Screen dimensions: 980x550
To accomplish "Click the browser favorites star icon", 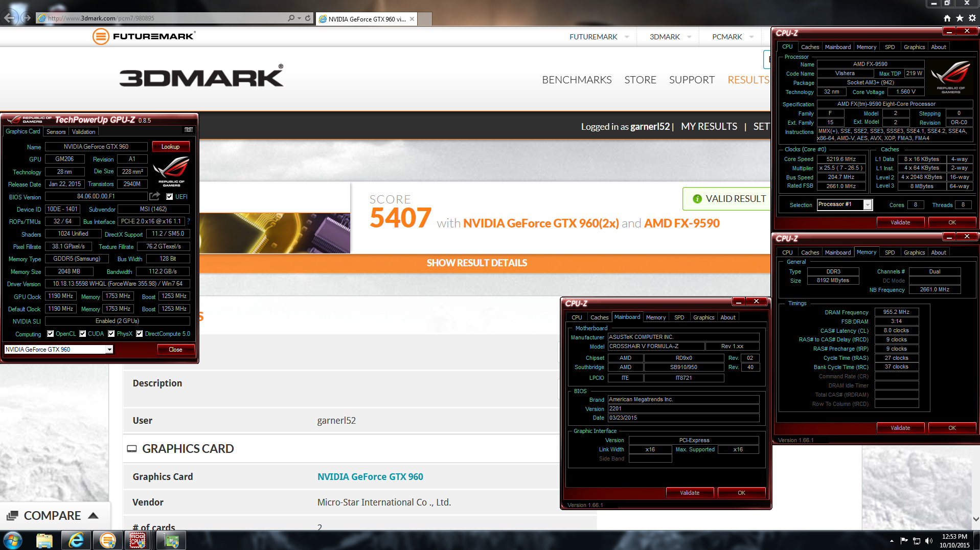I will [960, 18].
